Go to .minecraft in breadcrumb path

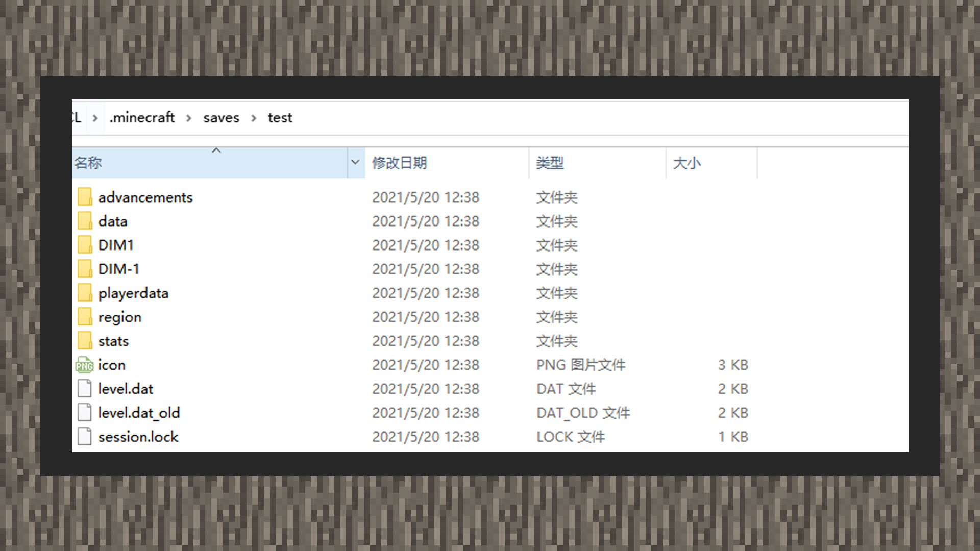pos(142,118)
